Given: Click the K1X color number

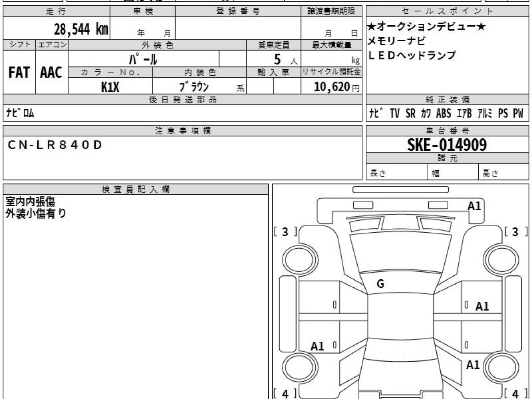Looking at the screenshot, I should coord(110,87).
